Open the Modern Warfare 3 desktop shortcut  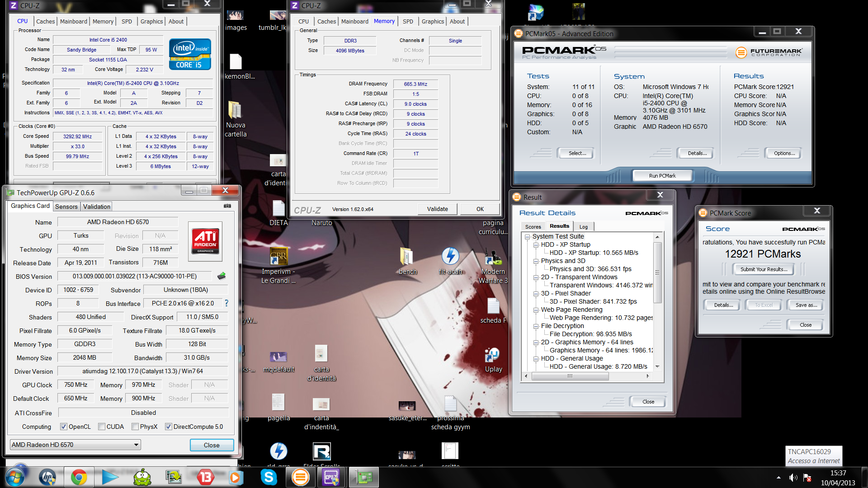[x=493, y=265]
